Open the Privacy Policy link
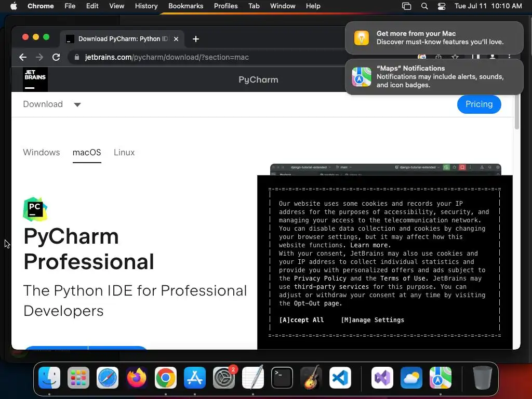This screenshot has width=532, height=399. (320, 278)
